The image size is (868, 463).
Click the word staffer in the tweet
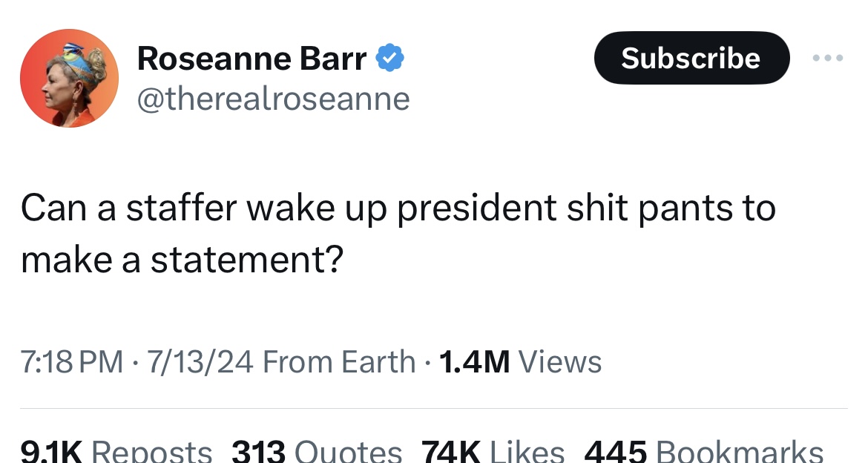pyautogui.click(x=182, y=207)
